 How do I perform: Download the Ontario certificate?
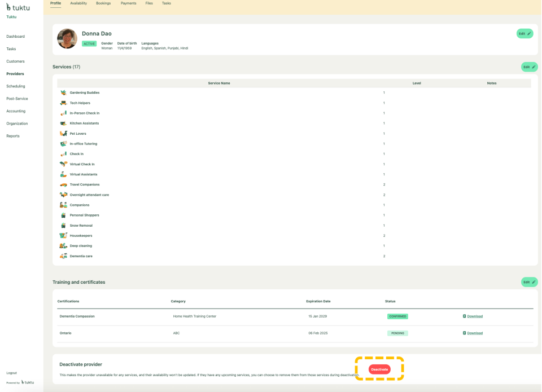coord(474,333)
